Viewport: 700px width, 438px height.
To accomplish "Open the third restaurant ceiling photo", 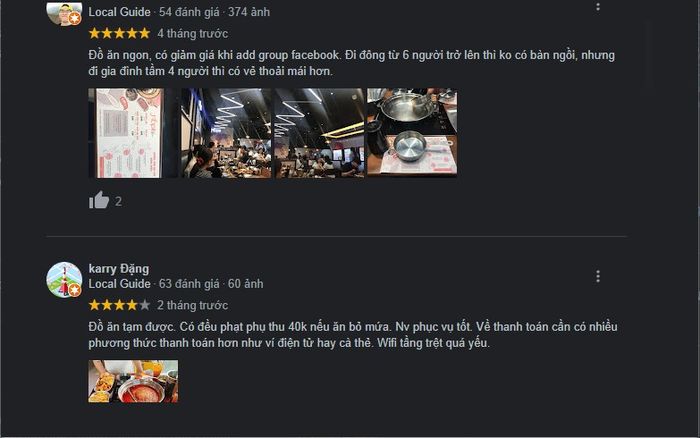I will click(x=319, y=133).
